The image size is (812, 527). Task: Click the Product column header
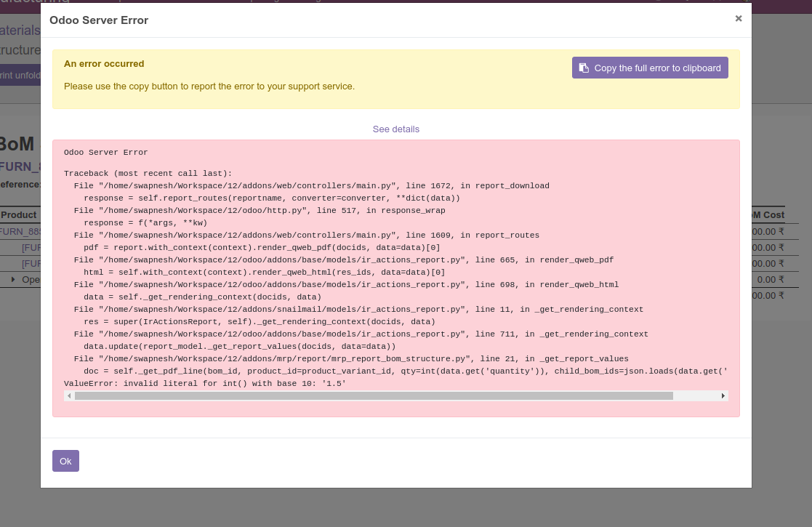tap(18, 214)
